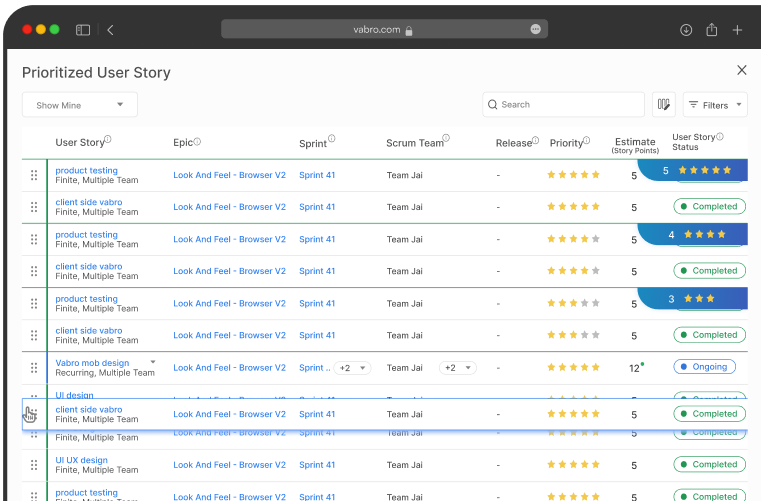Click the info icon next to Priority header
This screenshot has height=501, width=761.
(x=587, y=142)
